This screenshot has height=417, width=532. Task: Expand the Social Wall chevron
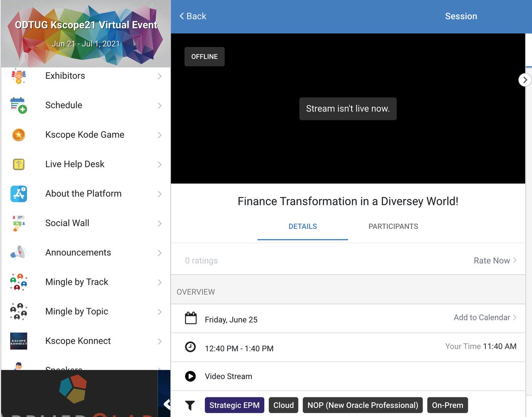click(160, 224)
